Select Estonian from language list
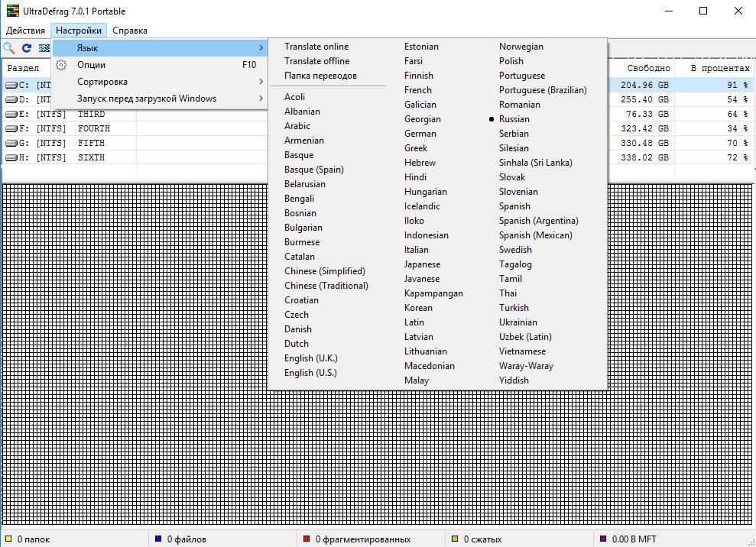Screen dimensions: 756x547 click(x=421, y=47)
